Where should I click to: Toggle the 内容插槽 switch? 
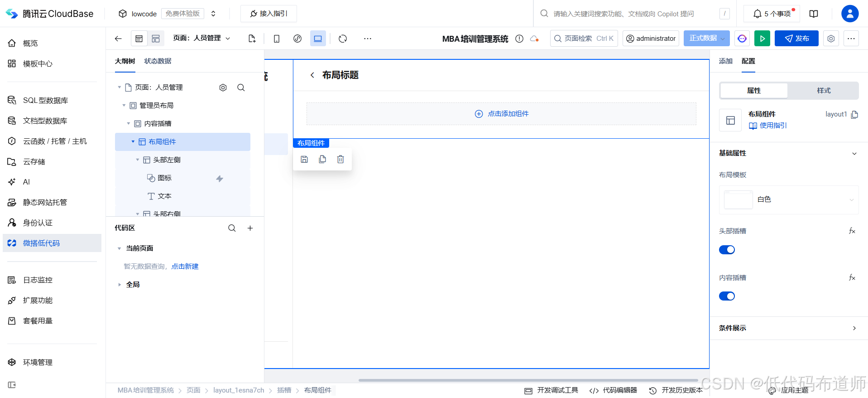point(727,296)
